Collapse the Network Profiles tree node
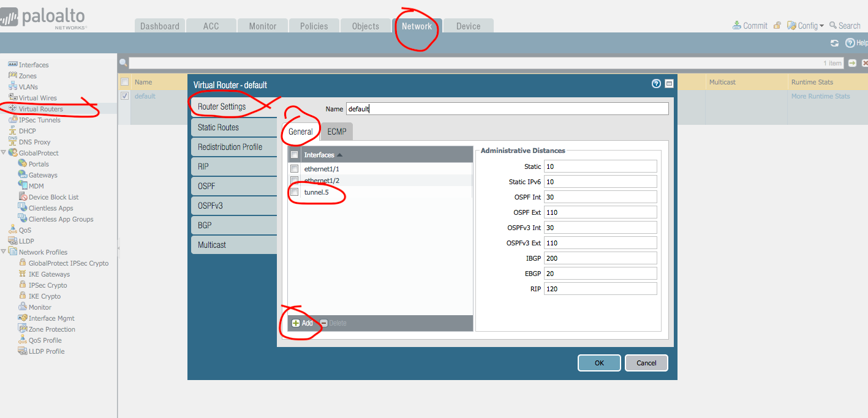This screenshot has height=418, width=868. tap(4, 252)
